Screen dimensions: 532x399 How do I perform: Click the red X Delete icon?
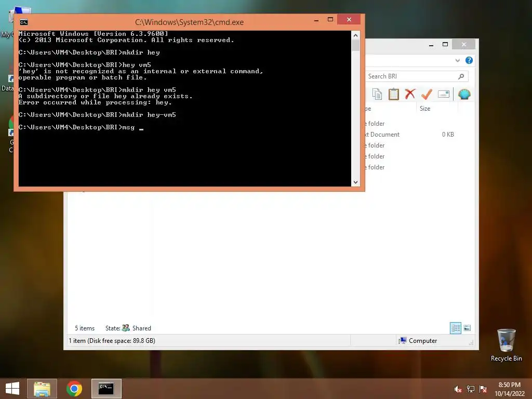pyautogui.click(x=410, y=94)
